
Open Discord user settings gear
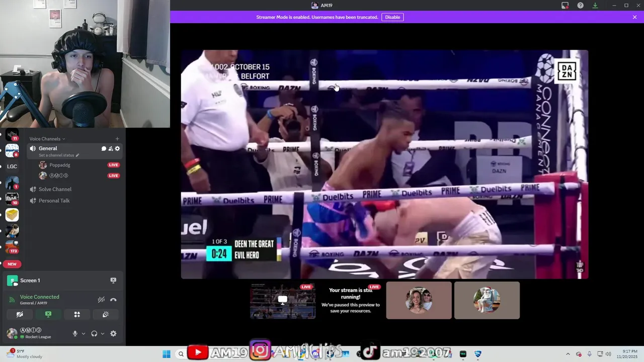coord(113,333)
